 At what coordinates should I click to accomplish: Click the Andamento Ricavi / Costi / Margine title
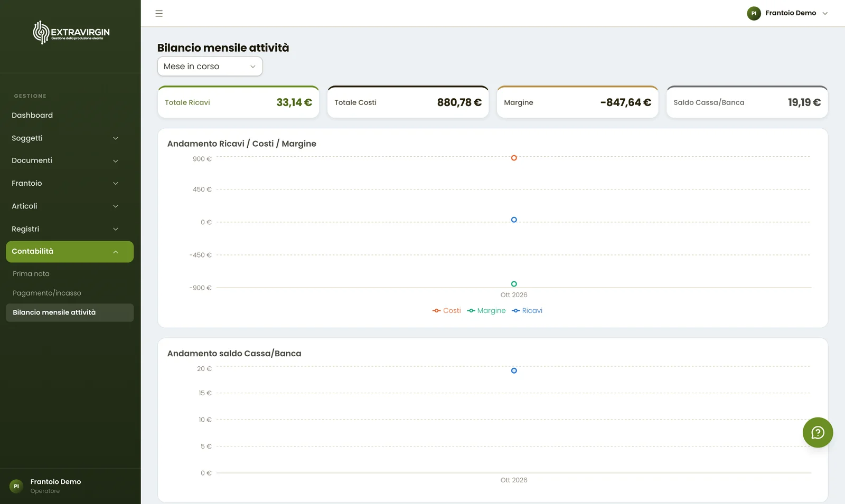[x=242, y=144]
